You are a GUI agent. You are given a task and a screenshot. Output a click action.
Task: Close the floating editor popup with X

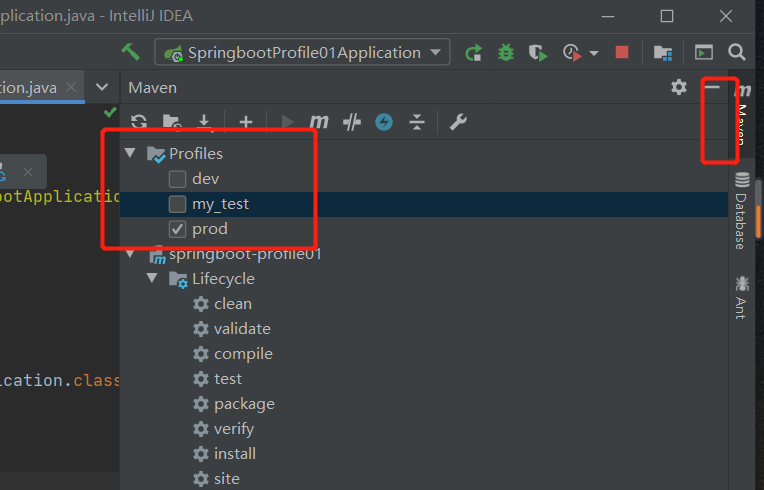[x=28, y=171]
